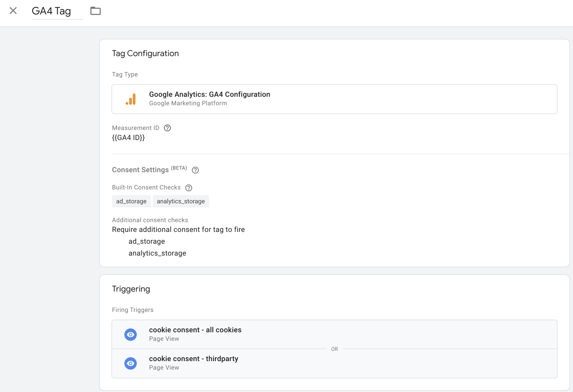Click the Measurement ID label
Screen dimensions: 573x392
[136, 128]
